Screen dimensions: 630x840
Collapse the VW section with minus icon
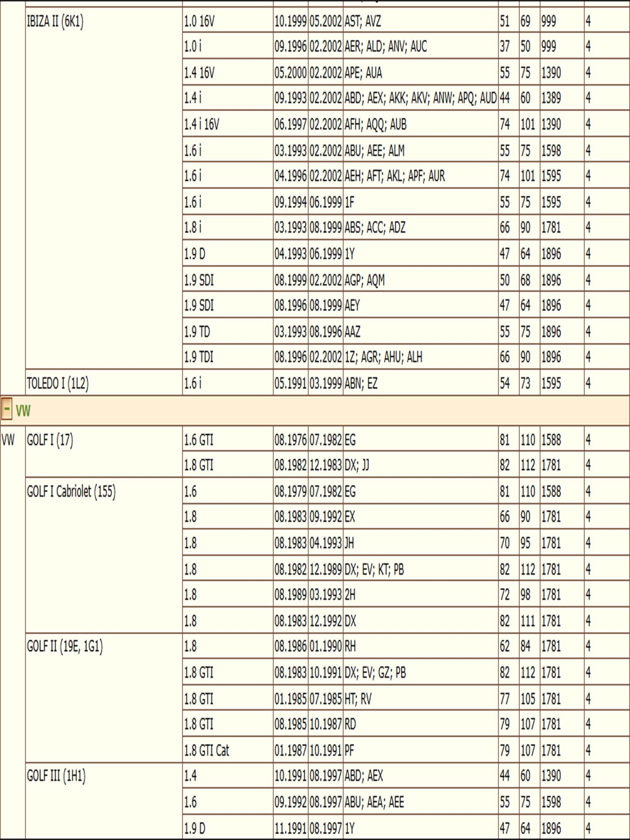[x=7, y=409]
